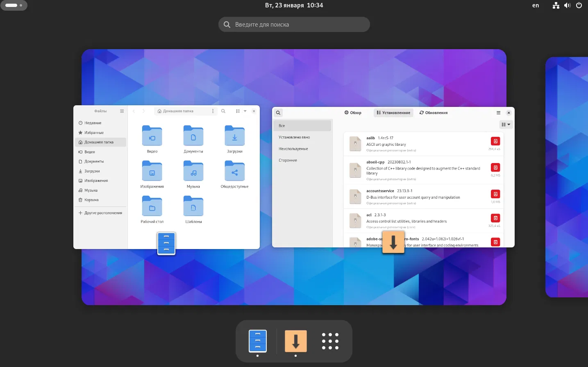Click the search button in package manager

[278, 113]
